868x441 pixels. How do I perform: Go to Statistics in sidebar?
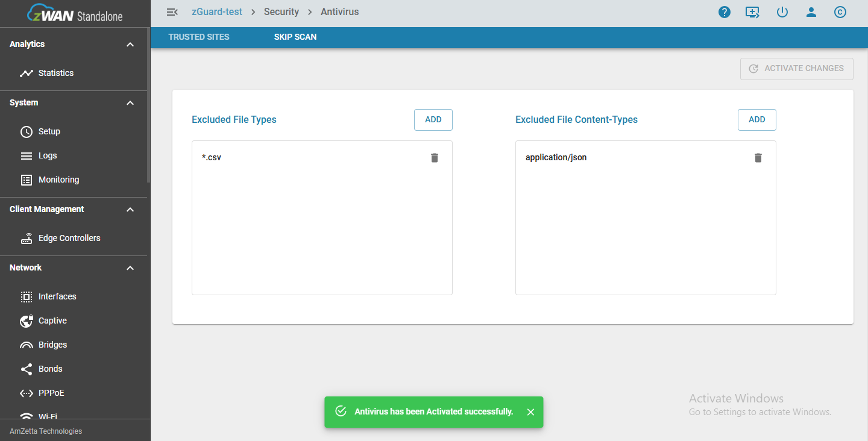[56, 73]
